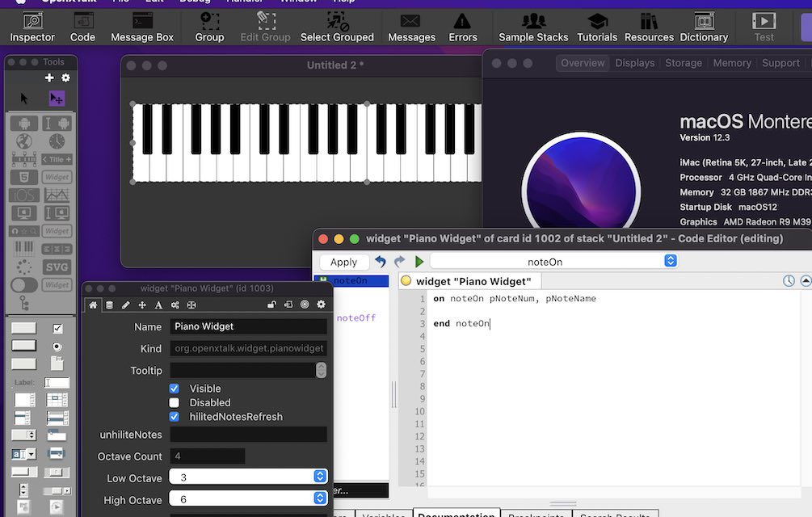The image size is (812, 517).
Task: Expand the noteOn handler dropdown
Action: coord(553,262)
